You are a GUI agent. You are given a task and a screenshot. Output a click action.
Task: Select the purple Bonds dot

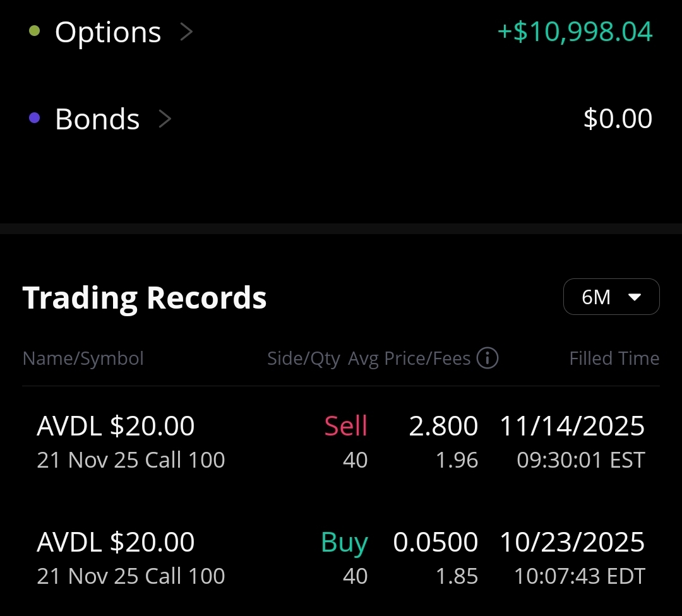[x=34, y=118]
